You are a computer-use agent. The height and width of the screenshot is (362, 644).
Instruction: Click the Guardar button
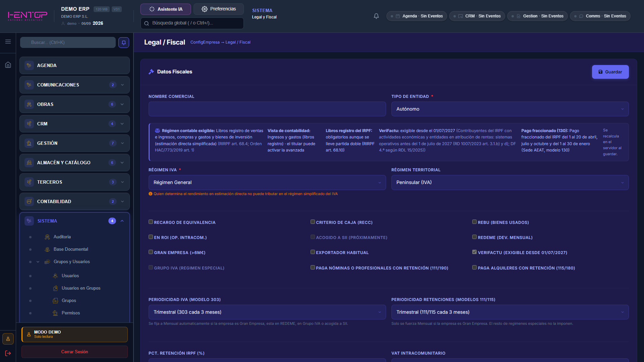610,72
